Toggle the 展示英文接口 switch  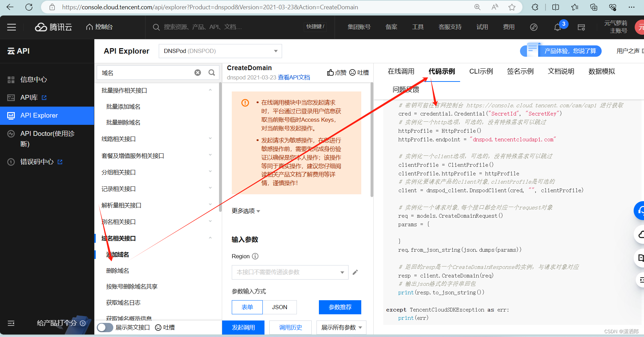pos(105,327)
